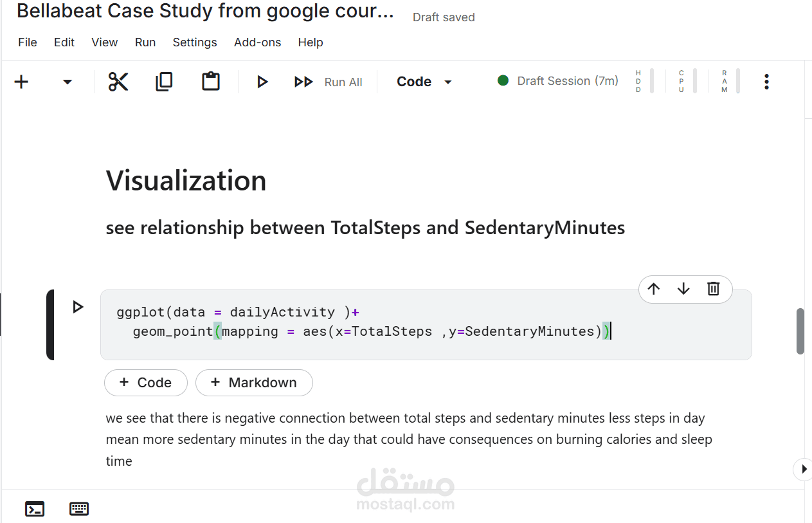Screen dimensions: 812x523
Task: Click the paste cell clipboard icon
Action: [211, 82]
